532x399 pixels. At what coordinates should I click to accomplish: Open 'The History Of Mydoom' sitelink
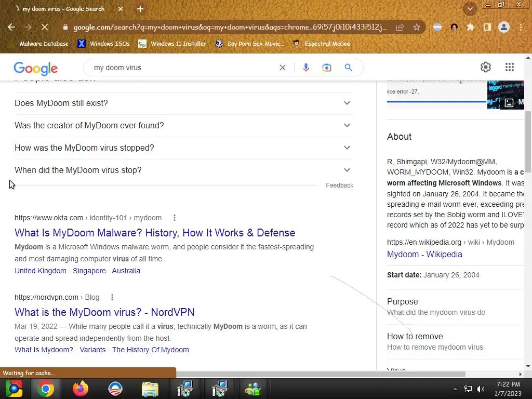click(x=150, y=350)
